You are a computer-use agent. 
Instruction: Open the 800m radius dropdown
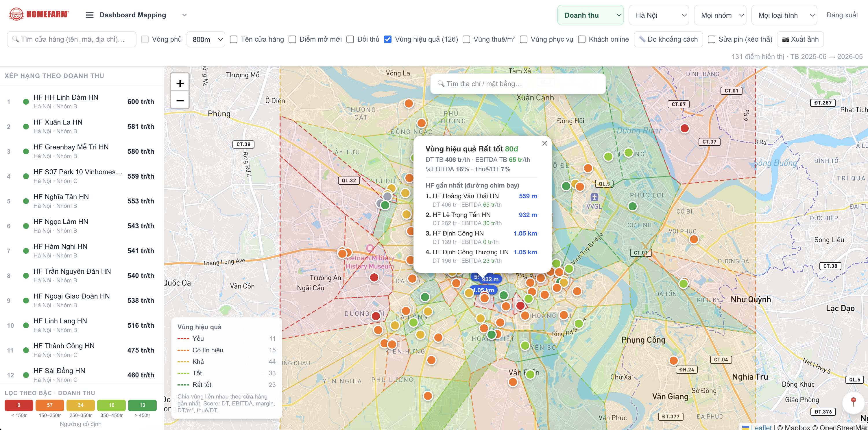point(206,39)
